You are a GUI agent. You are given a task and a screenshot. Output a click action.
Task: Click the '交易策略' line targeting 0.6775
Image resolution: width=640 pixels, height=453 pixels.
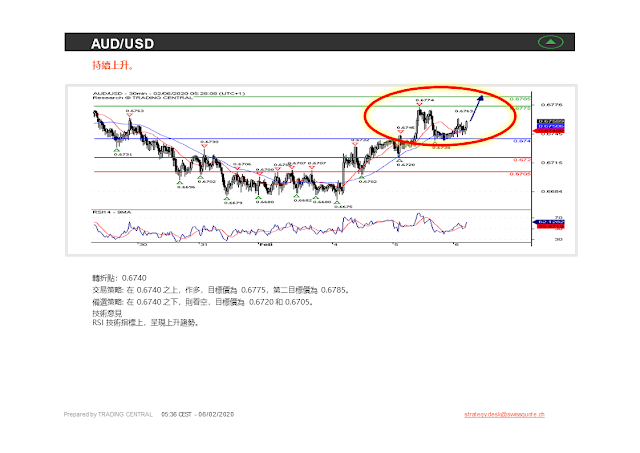pyautogui.click(x=221, y=290)
